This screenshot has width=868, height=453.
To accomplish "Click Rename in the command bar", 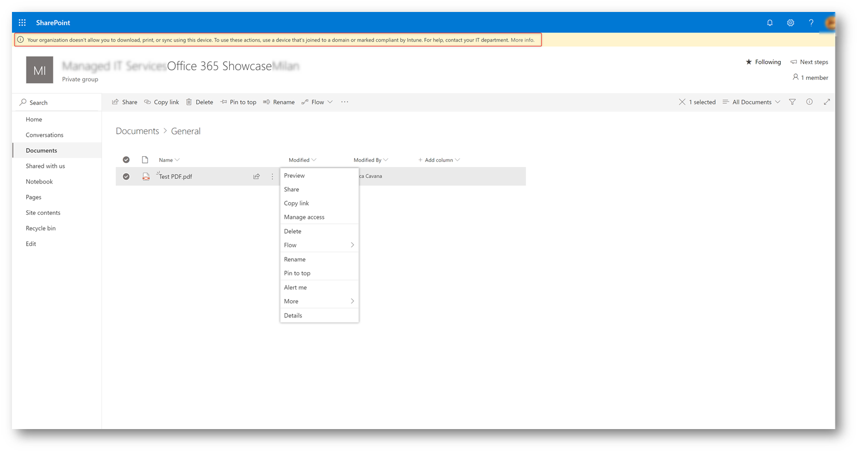I will (x=279, y=102).
